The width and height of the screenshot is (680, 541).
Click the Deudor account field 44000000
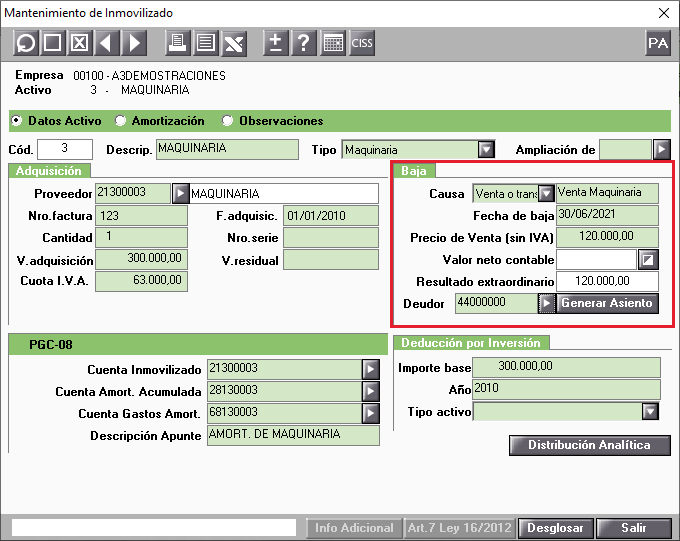pyautogui.click(x=497, y=303)
